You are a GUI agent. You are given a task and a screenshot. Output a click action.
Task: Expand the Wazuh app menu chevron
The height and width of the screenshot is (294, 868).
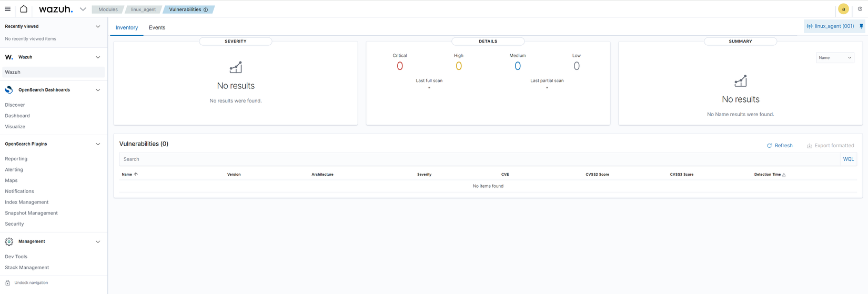(83, 9)
